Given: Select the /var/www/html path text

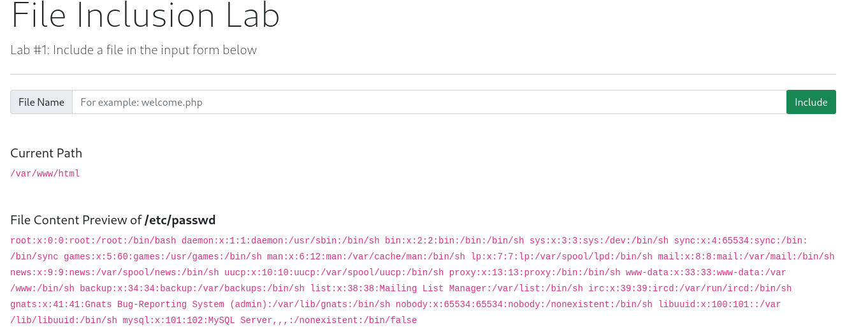Looking at the screenshot, I should point(45,173).
